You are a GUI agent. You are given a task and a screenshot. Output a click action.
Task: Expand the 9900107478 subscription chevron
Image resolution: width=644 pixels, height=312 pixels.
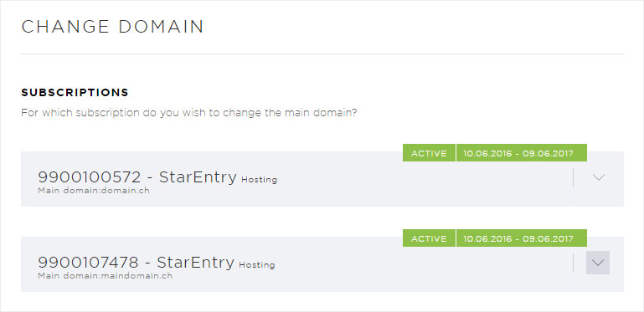(x=598, y=263)
